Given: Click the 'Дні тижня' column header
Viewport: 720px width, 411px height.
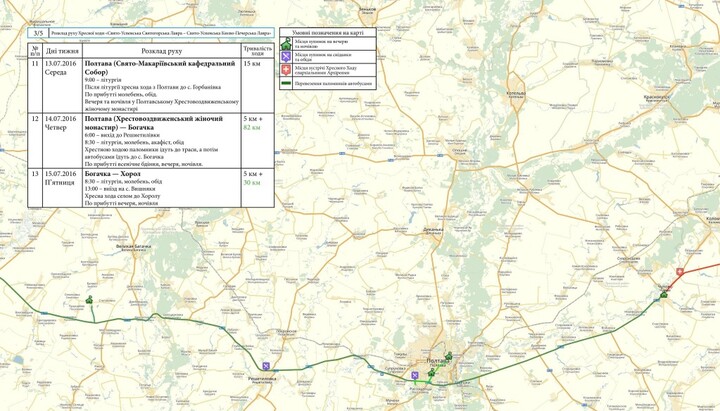Looking at the screenshot, I should [63, 50].
